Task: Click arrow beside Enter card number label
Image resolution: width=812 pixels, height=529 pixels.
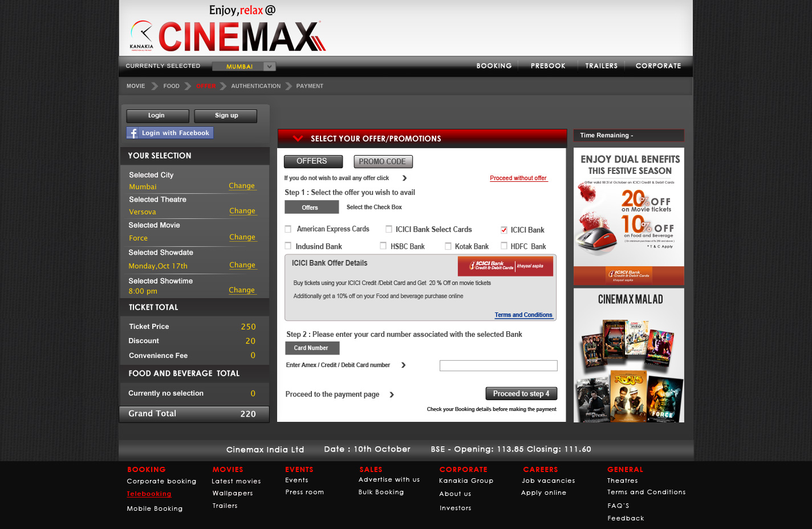Action: 403,365
